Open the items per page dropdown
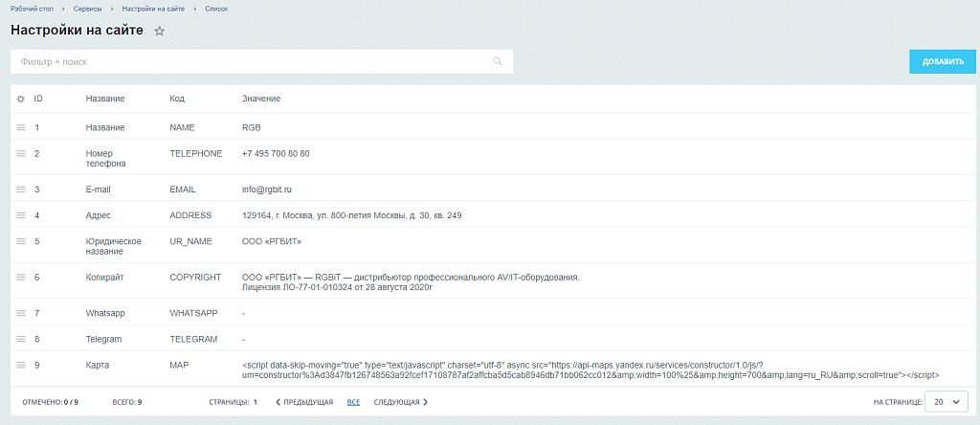This screenshot has width=980, height=425. coord(947,402)
